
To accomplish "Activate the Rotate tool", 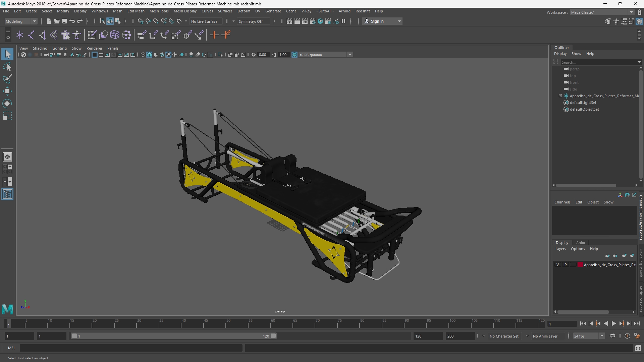I will click(x=7, y=104).
